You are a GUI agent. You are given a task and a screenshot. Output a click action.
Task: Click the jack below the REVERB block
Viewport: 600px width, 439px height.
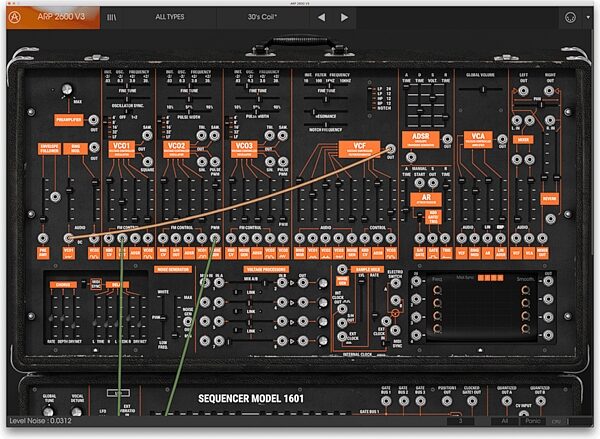pos(550,219)
